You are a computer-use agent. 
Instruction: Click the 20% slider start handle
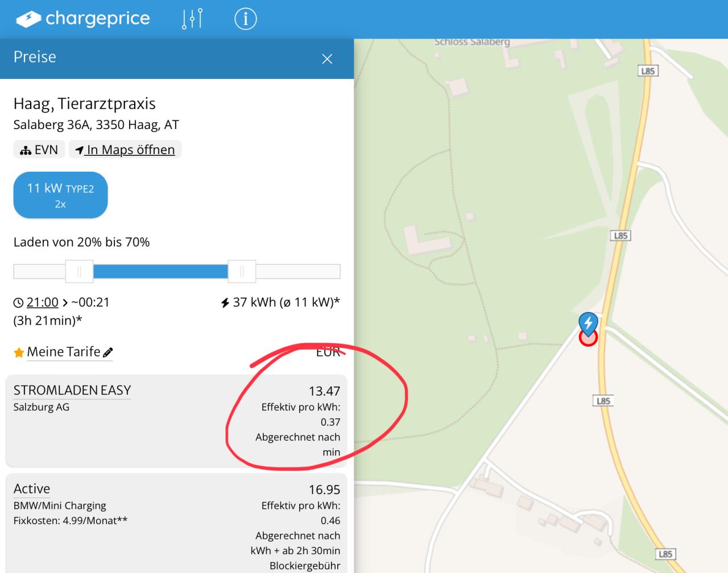click(79, 272)
